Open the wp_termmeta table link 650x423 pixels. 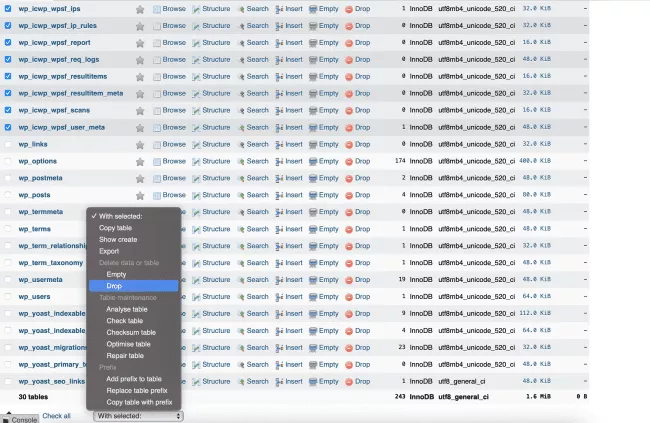(x=40, y=212)
